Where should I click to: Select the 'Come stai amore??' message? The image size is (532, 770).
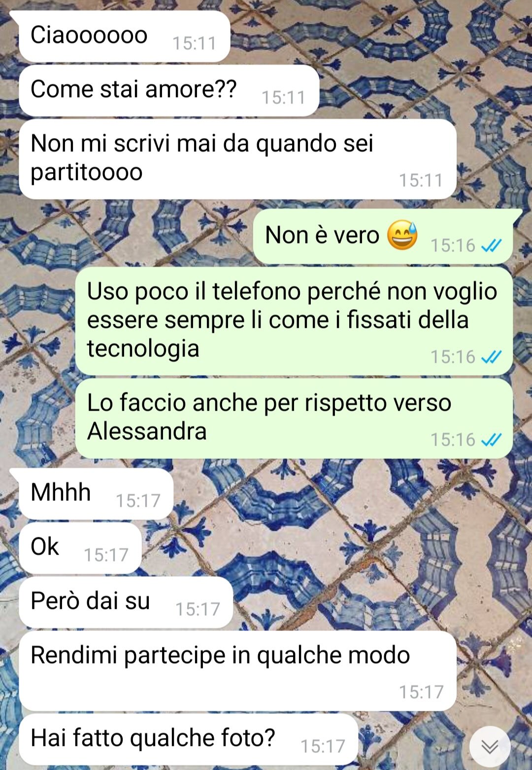169,91
